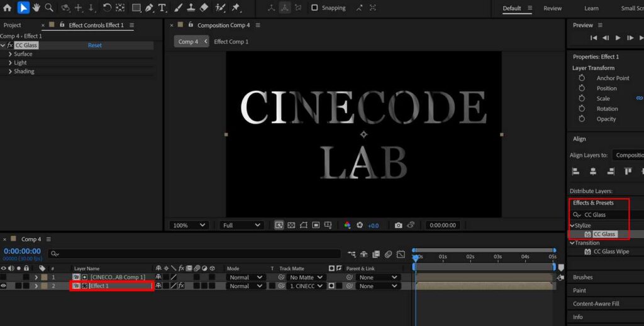Open the Effect Controls panel menu
Screen dimensions: 644x326
[x=131, y=25]
